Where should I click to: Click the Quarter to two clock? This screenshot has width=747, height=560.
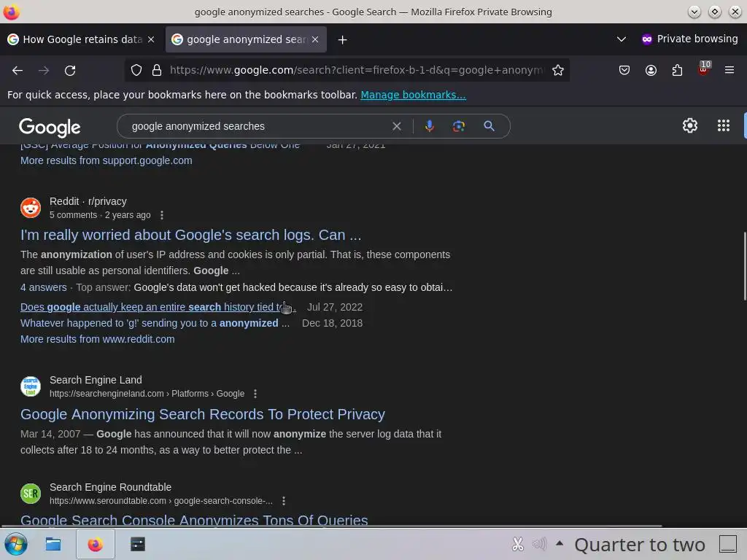(x=639, y=544)
